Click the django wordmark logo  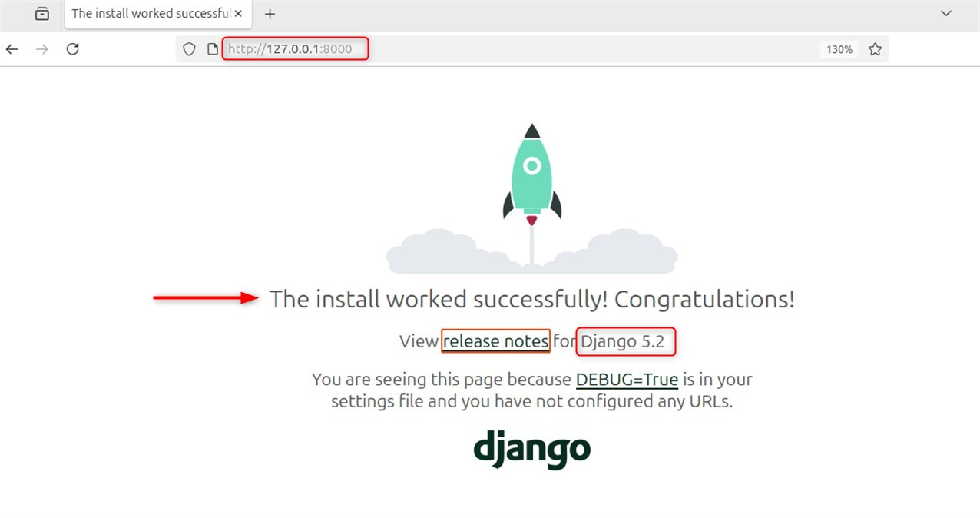pos(532,450)
